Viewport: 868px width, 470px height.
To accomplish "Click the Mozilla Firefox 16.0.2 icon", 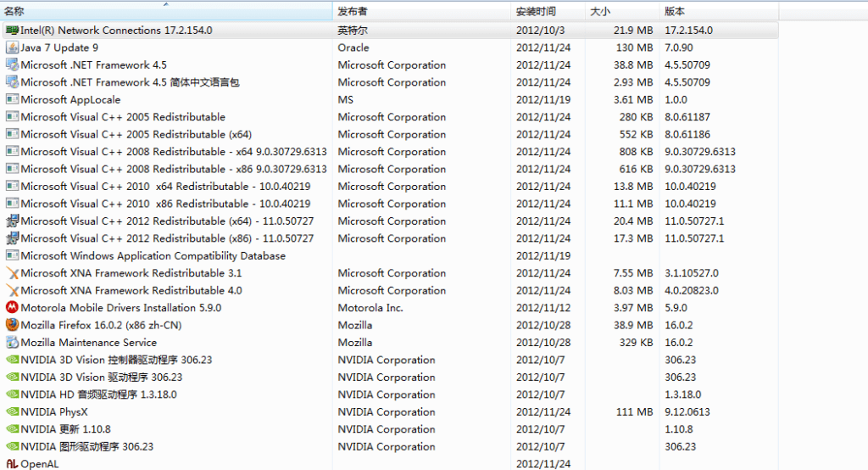I will [12, 325].
